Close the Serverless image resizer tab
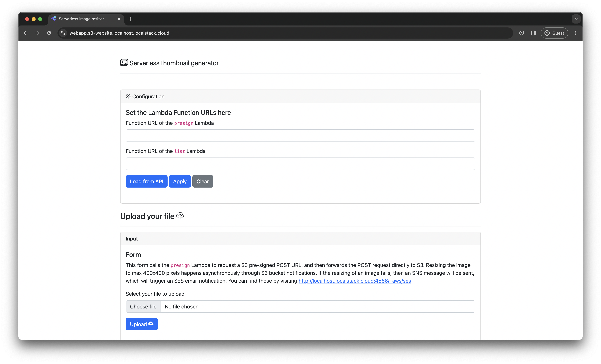The width and height of the screenshot is (601, 364). click(x=119, y=19)
